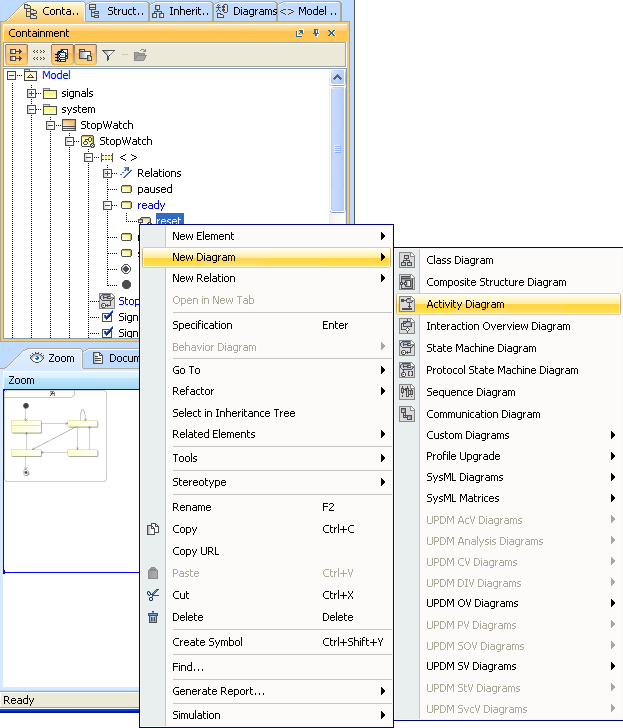Click the Cut scissors icon

click(x=153, y=595)
